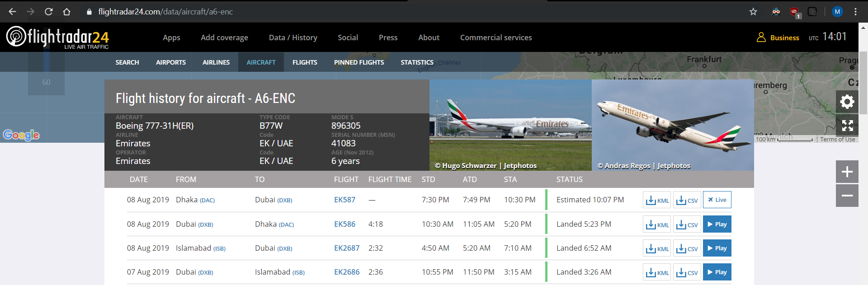868x285 pixels.
Task: Open map settings gear icon
Action: click(847, 102)
